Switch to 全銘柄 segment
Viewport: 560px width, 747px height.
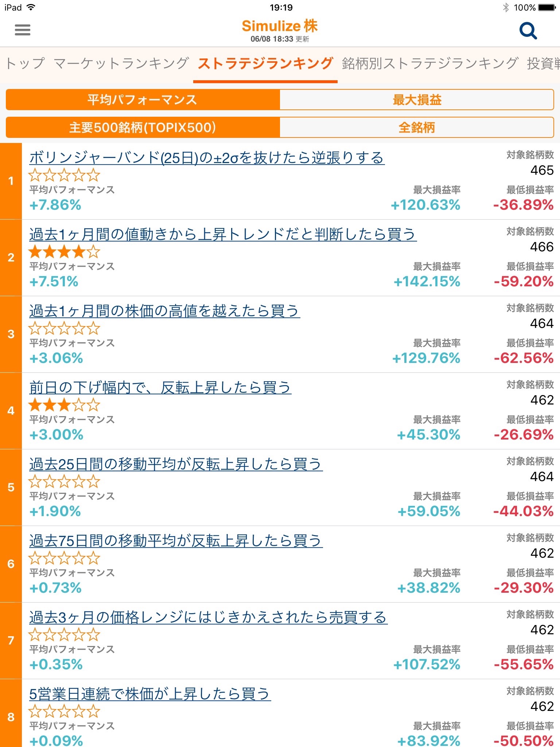pos(417,127)
